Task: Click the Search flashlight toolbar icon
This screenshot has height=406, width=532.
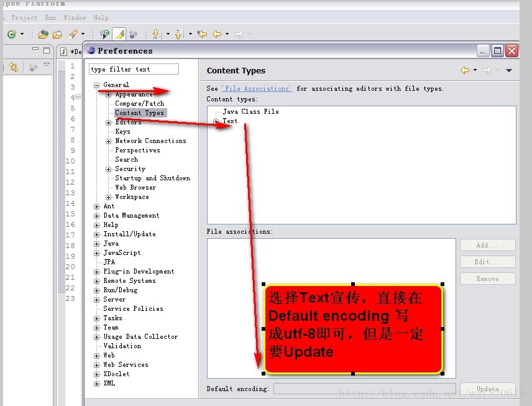Action: [73, 34]
